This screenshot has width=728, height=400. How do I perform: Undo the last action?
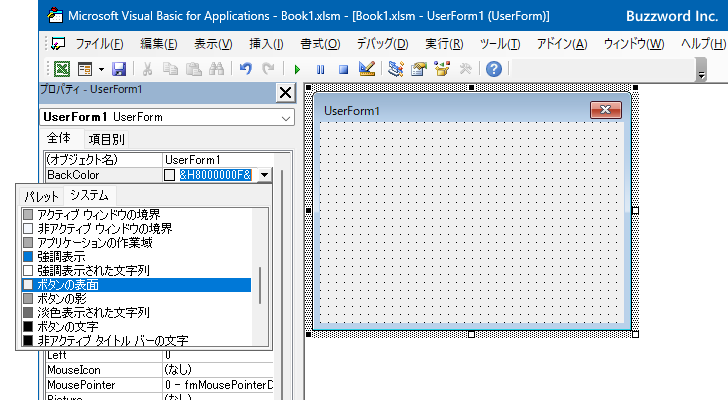[246, 69]
